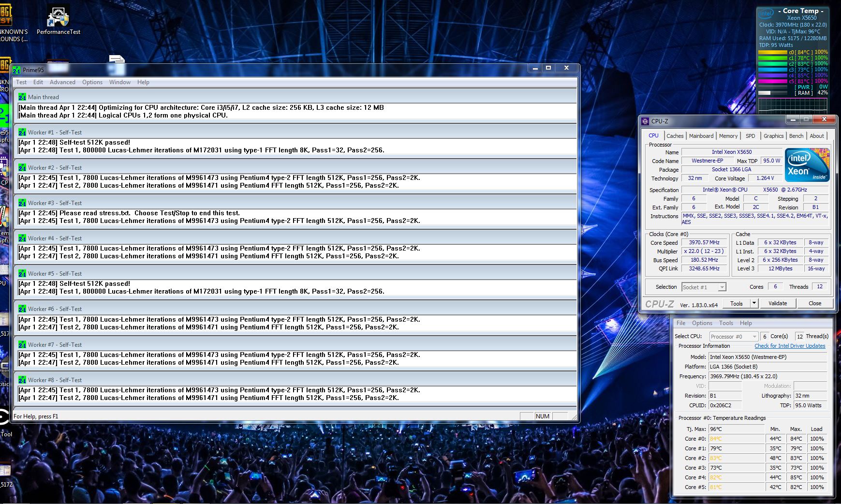Switch to the Mainboard tab

[x=701, y=136]
